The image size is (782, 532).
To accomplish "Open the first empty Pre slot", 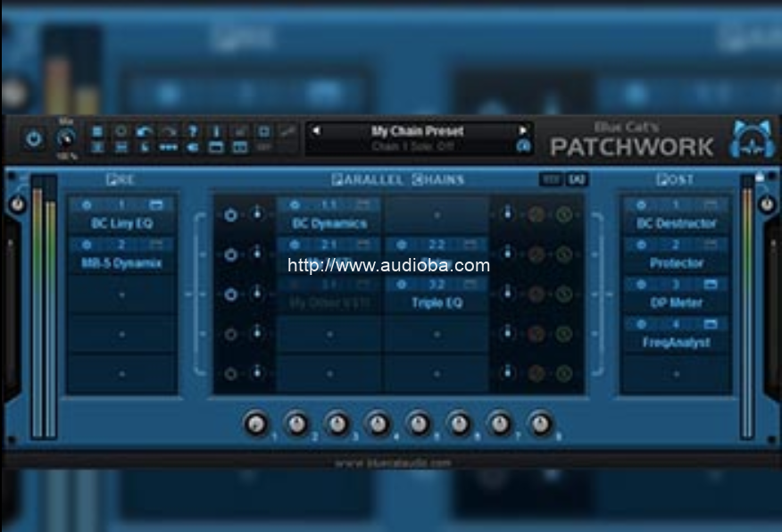I will 121,295.
